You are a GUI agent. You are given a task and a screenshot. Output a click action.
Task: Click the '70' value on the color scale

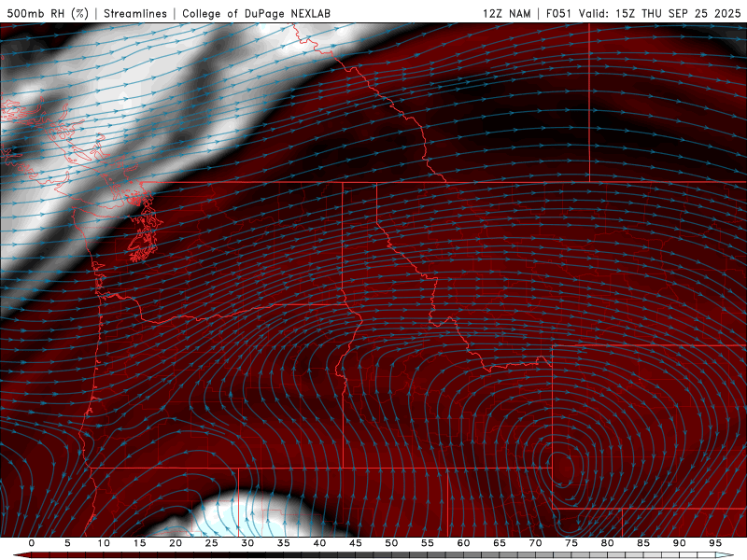535,543
